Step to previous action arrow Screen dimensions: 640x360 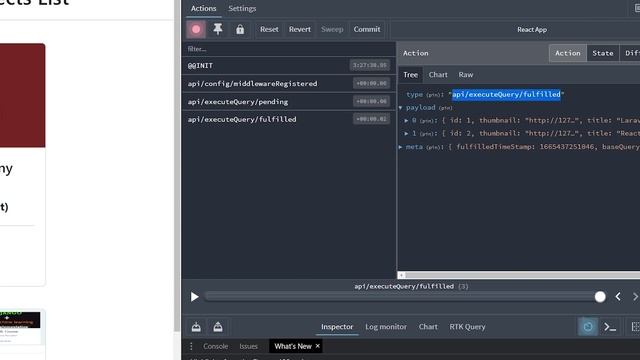[x=618, y=297]
